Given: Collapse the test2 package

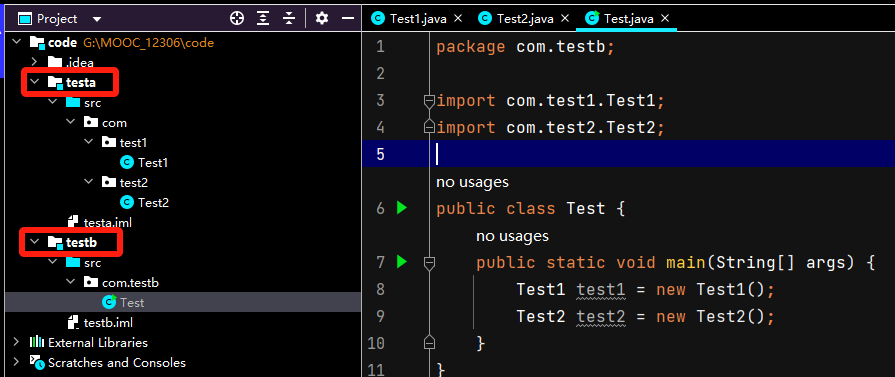Looking at the screenshot, I should tap(88, 182).
